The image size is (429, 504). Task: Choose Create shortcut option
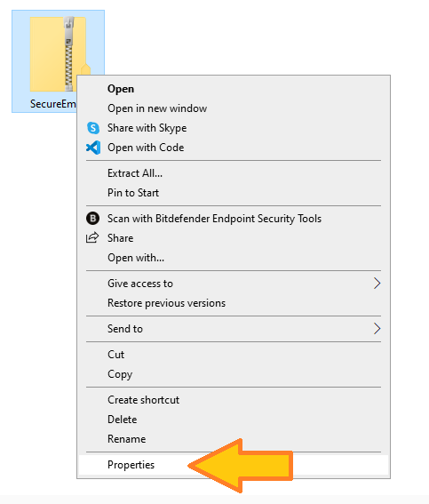coord(143,400)
